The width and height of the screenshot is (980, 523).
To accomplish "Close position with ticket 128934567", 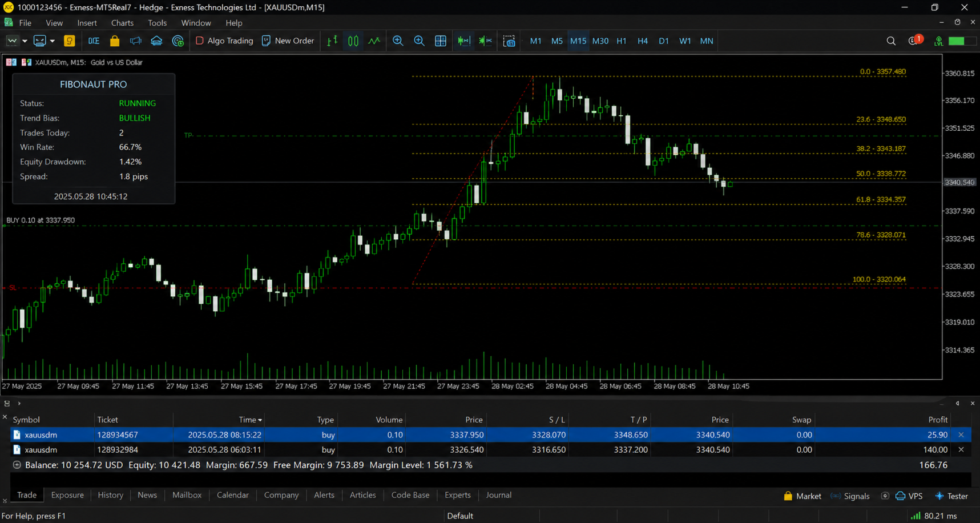I will coord(961,435).
